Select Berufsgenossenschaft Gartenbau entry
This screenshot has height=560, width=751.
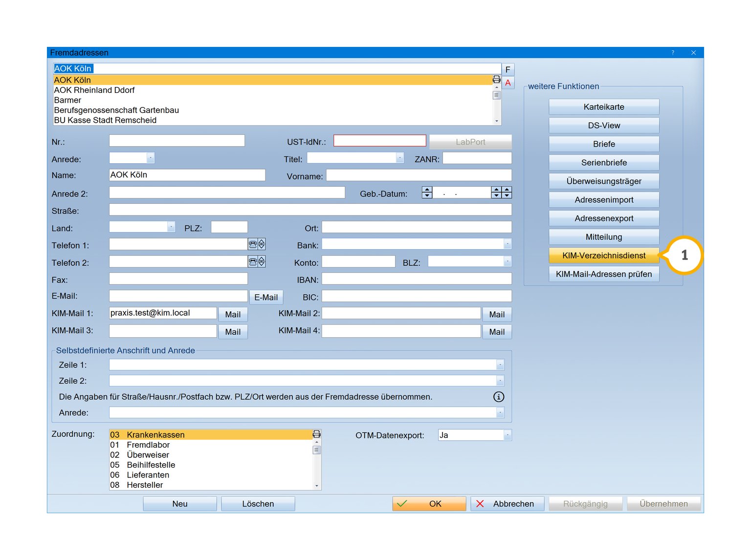click(x=273, y=110)
